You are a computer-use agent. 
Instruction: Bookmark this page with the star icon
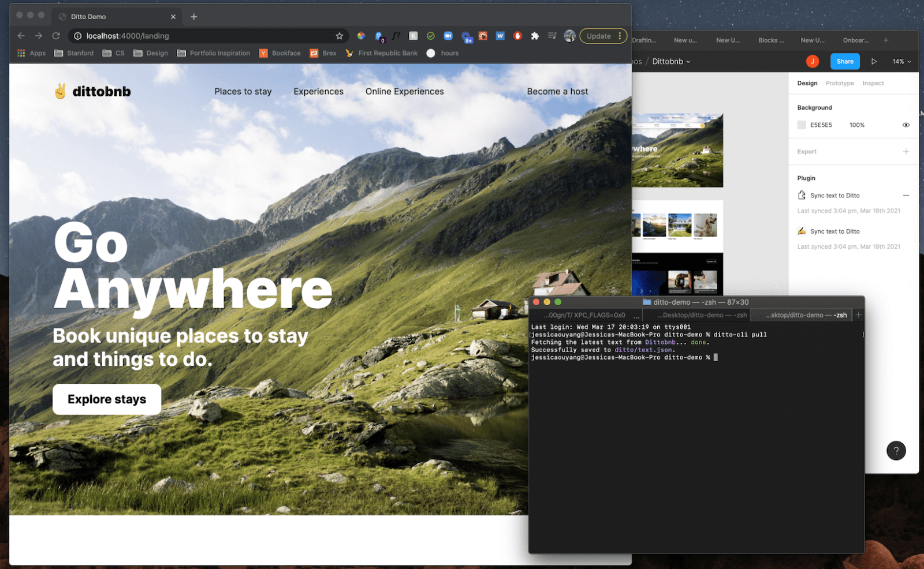click(x=340, y=36)
